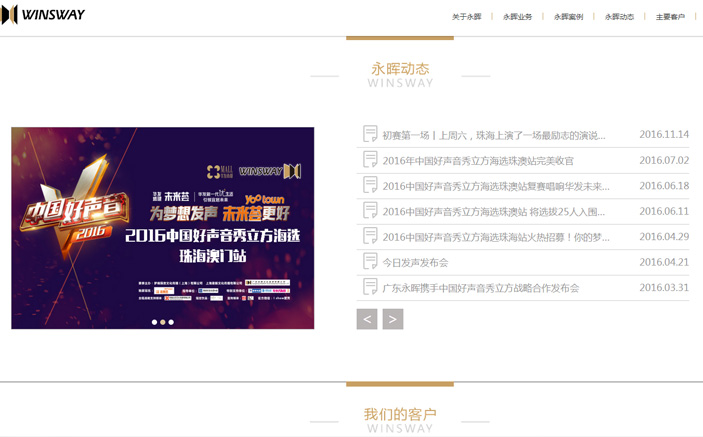Click document icon beside 初赛第一场 headline
This screenshot has height=437, width=703.
(370, 134)
